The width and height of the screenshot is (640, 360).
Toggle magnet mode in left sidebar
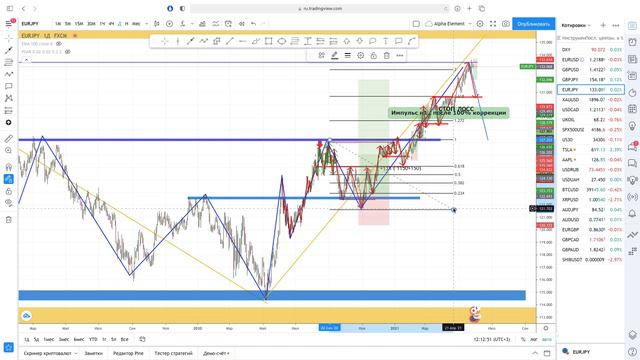tap(9, 167)
